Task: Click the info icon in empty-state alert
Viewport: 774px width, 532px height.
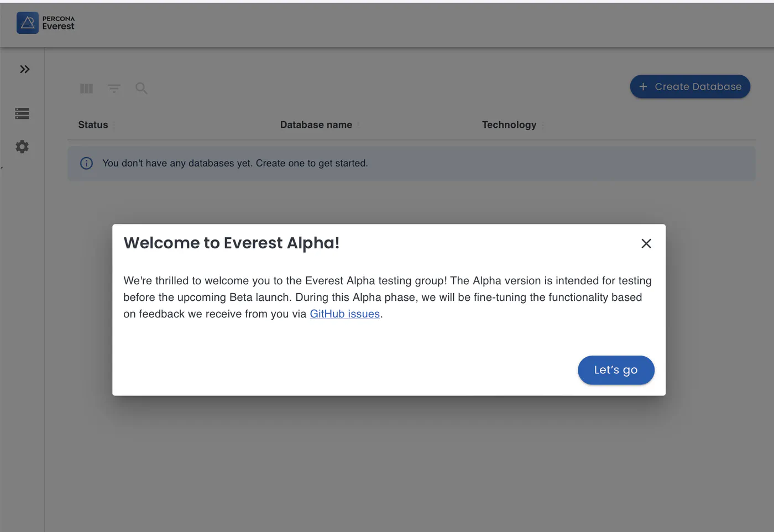Action: (86, 163)
